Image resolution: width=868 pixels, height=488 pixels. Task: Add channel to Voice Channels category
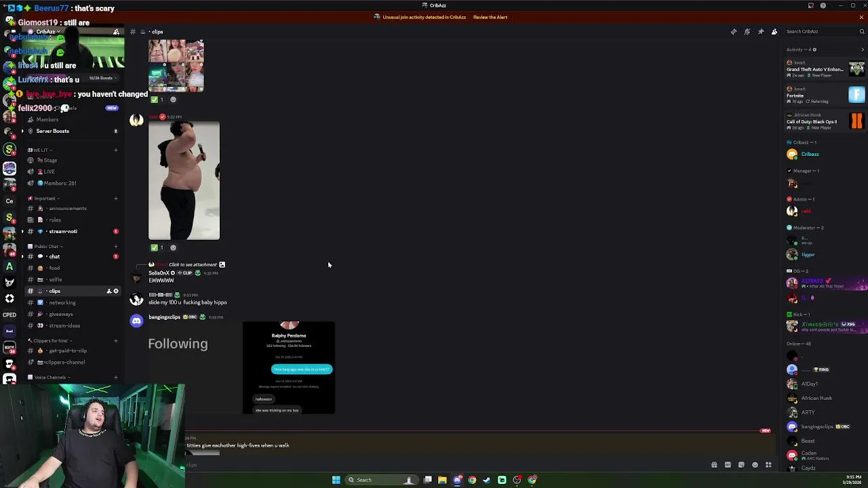(x=116, y=378)
